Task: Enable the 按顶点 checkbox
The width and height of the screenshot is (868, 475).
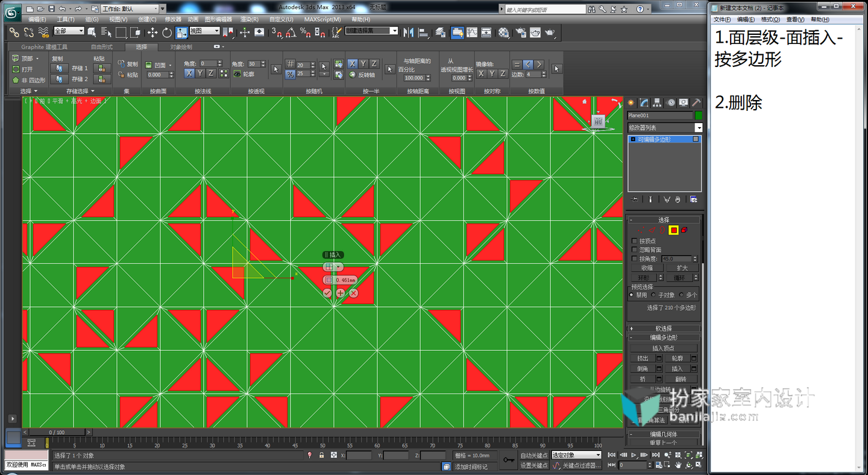Action: 634,241
